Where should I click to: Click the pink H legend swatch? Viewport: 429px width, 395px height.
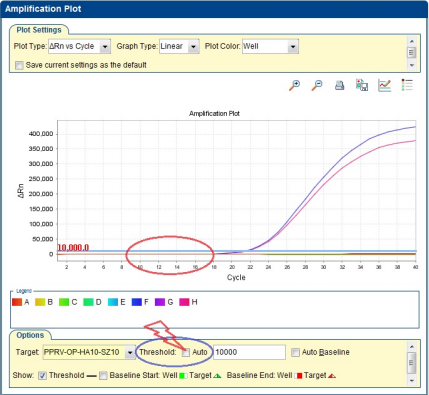(184, 302)
